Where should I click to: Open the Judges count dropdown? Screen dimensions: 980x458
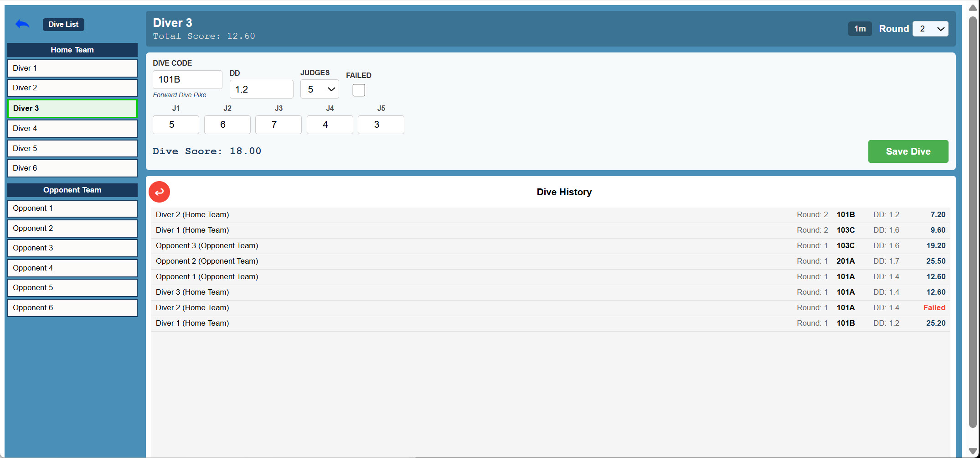tap(320, 89)
